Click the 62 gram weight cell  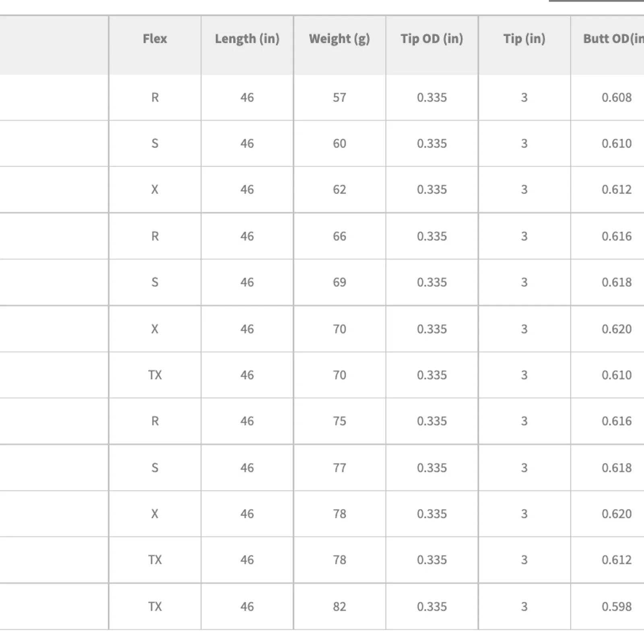[x=339, y=190]
